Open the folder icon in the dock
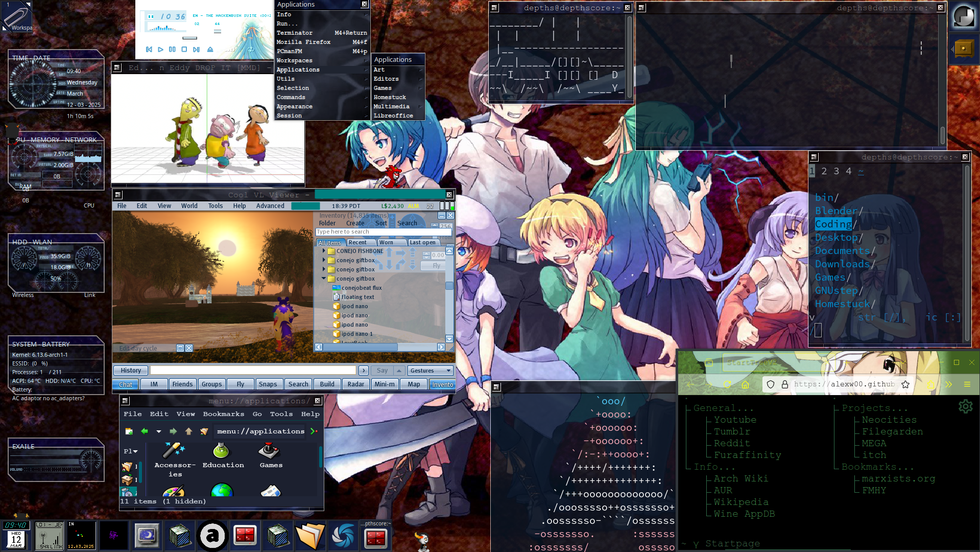The image size is (980, 552). point(310,536)
